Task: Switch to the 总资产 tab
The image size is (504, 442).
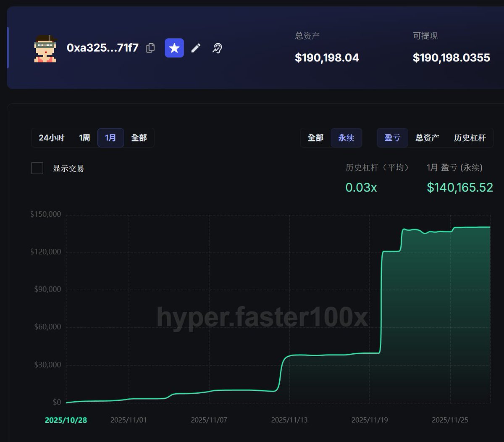Action: [x=427, y=137]
